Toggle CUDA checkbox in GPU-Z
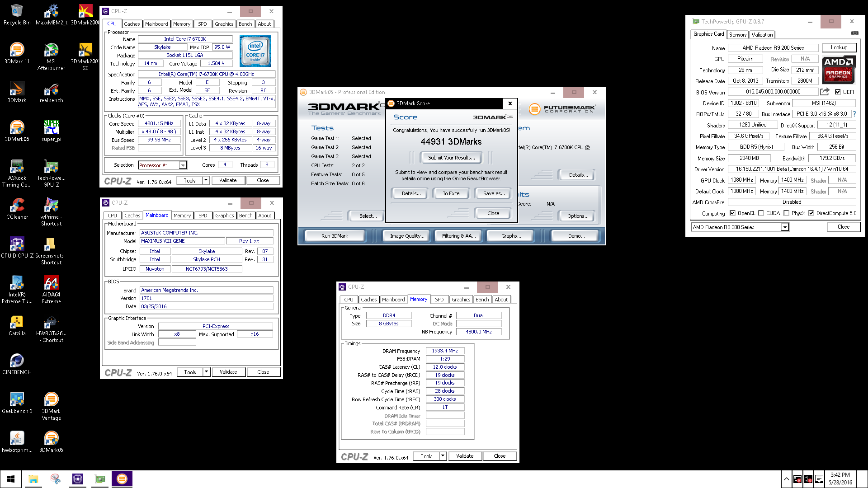This screenshot has height=488, width=868. pos(761,213)
